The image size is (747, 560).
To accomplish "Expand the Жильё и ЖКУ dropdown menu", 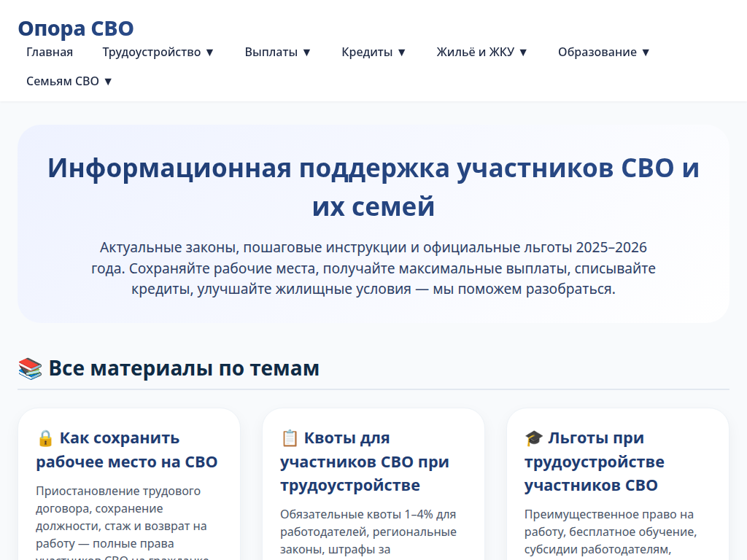I will (481, 52).
